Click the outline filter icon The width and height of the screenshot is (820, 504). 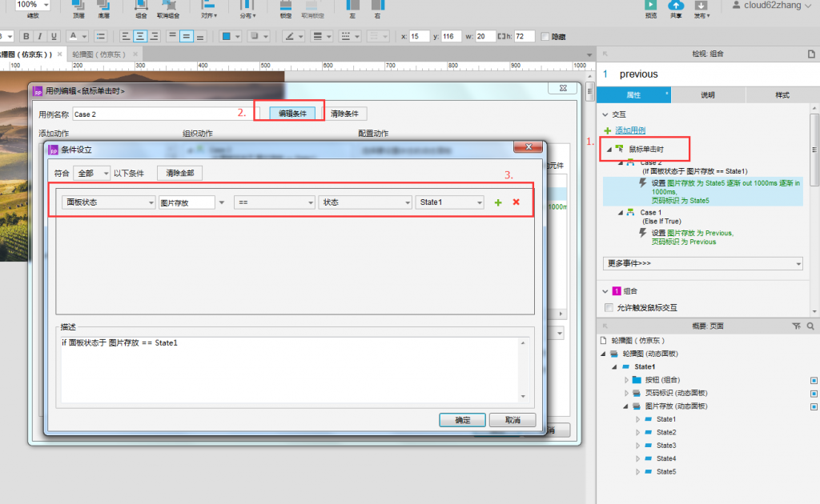(796, 326)
